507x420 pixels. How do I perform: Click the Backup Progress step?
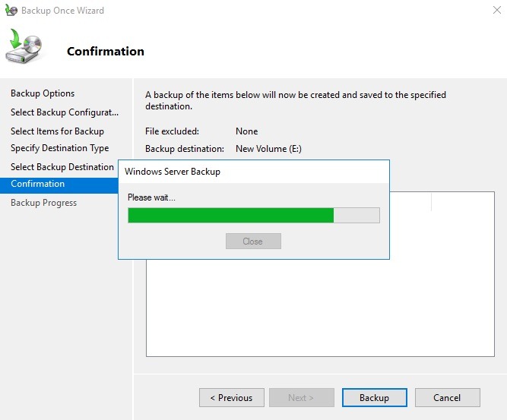click(43, 203)
